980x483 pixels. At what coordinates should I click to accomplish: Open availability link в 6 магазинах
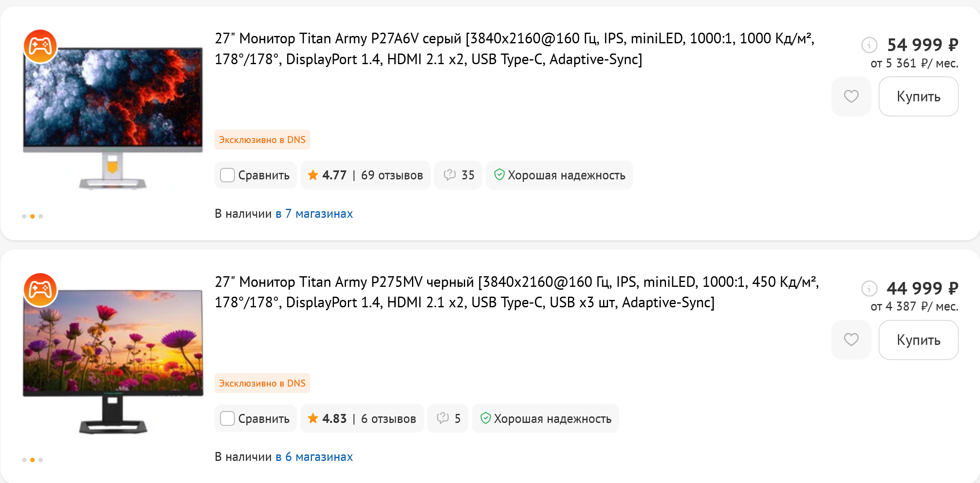tap(314, 457)
